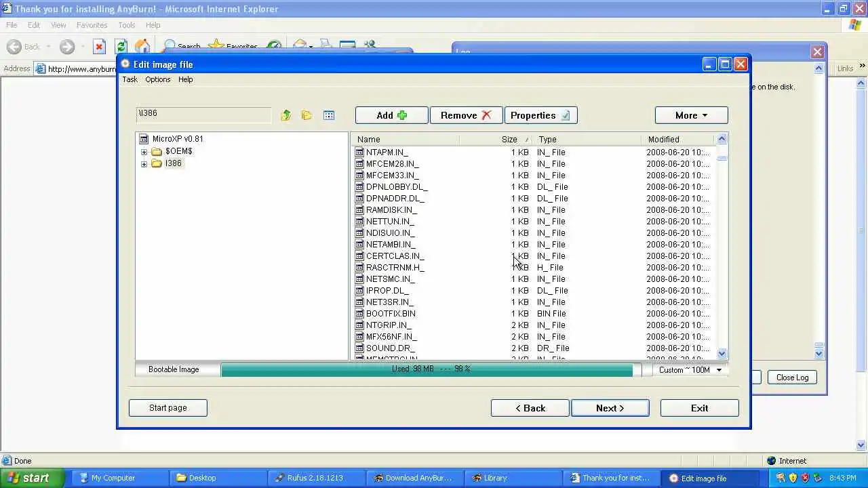This screenshot has height=488, width=868.
Task: Select file NETTUN.IN_
Action: pyautogui.click(x=390, y=222)
